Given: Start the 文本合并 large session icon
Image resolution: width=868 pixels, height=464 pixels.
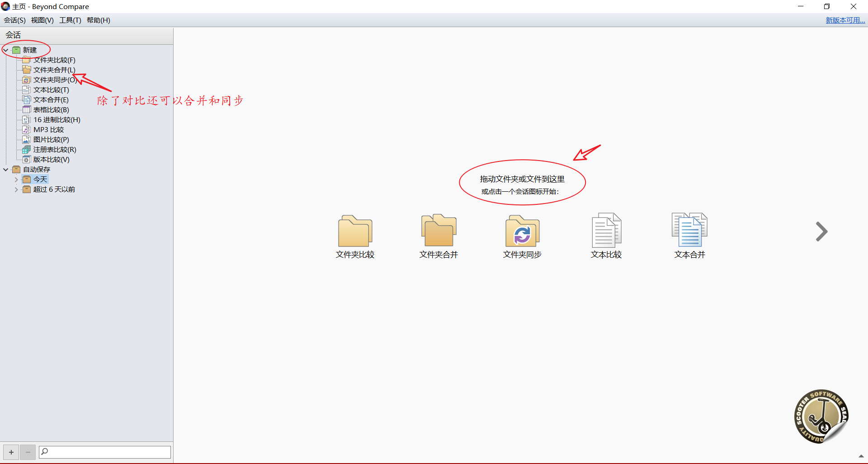Looking at the screenshot, I should pyautogui.click(x=689, y=230).
